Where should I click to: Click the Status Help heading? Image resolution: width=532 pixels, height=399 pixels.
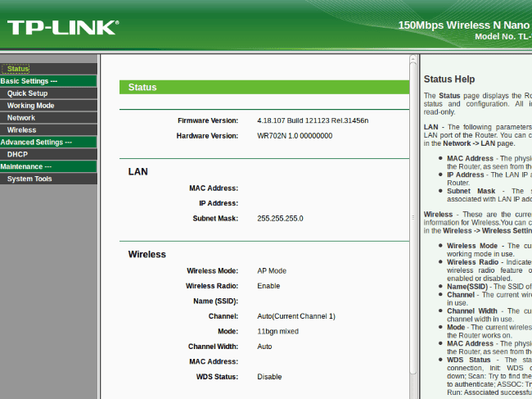(x=449, y=79)
